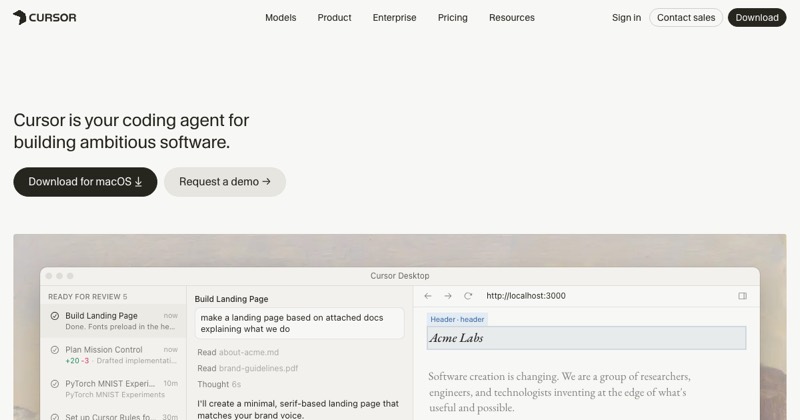The height and width of the screenshot is (420, 800).
Task: Click the landing page prompt message box
Action: pyautogui.click(x=299, y=323)
